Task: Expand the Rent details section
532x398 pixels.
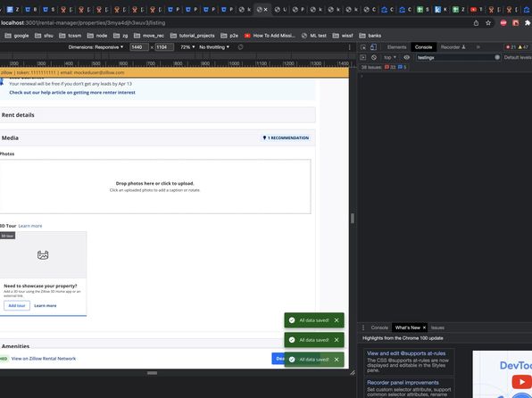Action: point(157,115)
